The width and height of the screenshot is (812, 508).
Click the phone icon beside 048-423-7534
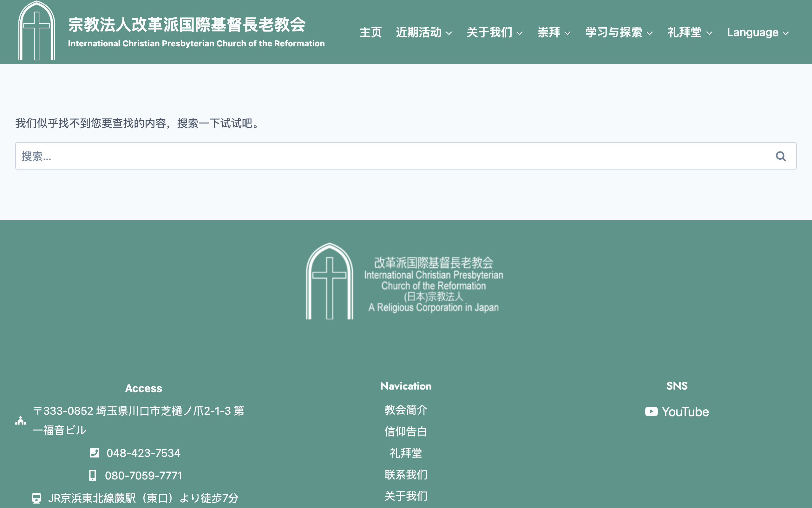click(94, 453)
